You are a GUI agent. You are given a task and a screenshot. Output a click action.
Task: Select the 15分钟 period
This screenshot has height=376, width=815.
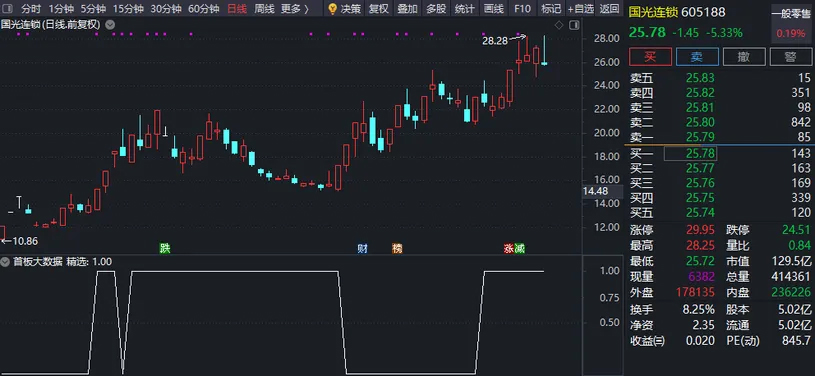pyautogui.click(x=128, y=9)
